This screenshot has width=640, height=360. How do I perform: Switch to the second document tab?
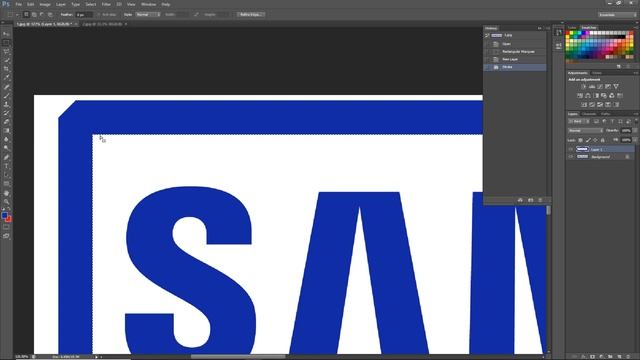[102, 24]
